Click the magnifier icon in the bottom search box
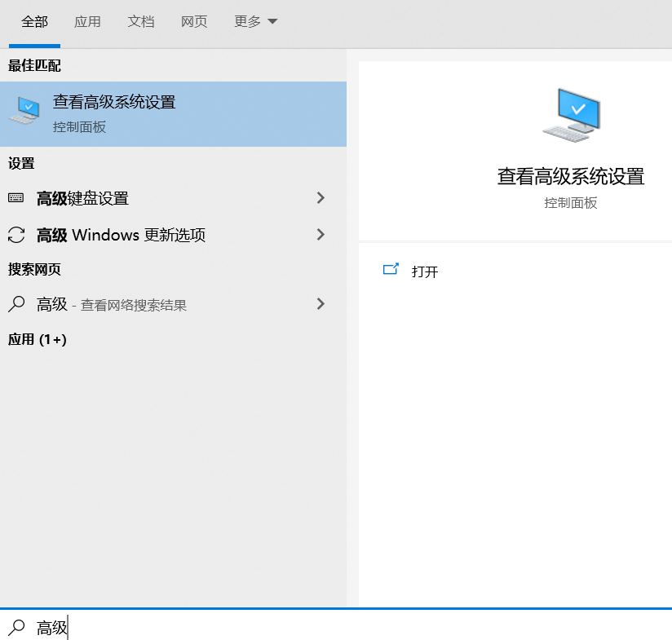672x640 pixels. (x=18, y=628)
